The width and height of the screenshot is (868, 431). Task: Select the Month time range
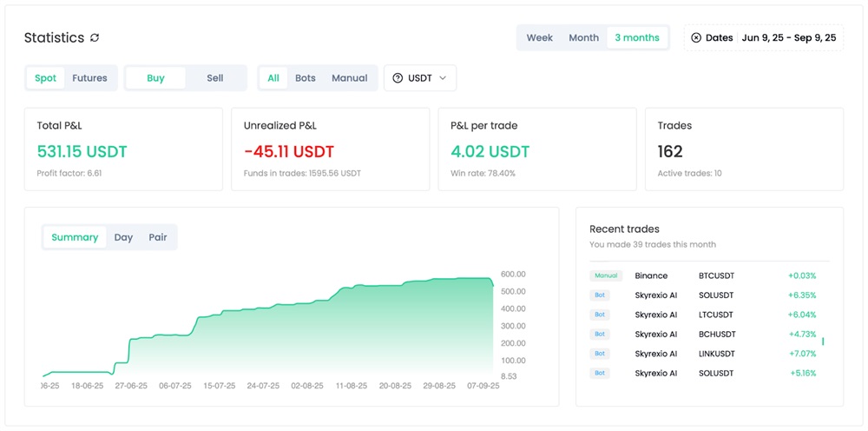tap(584, 37)
